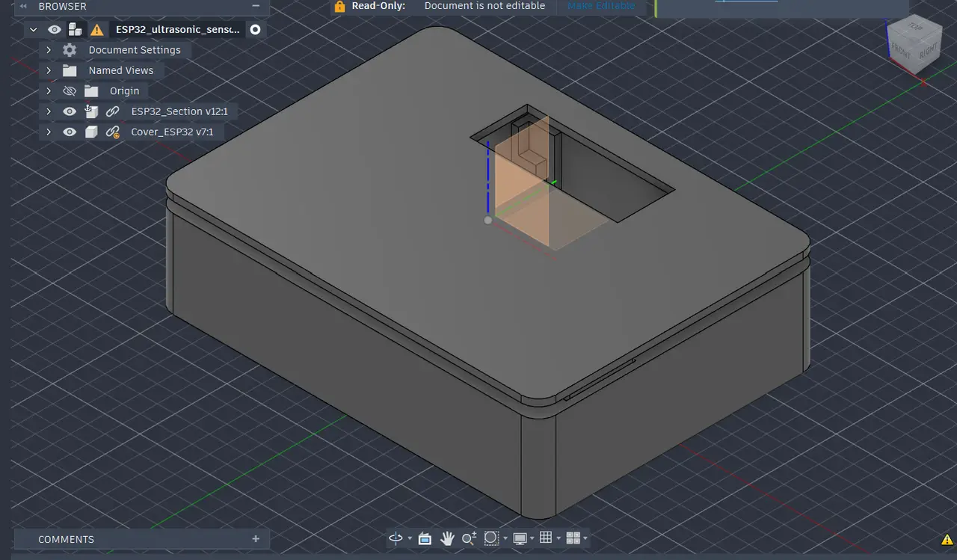Add a comment with the plus button

click(x=256, y=539)
